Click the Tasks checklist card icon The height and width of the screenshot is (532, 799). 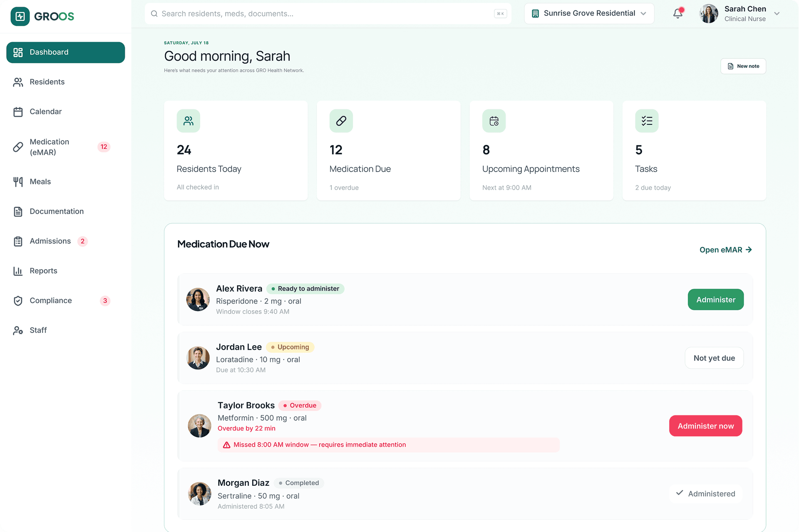[x=647, y=121]
